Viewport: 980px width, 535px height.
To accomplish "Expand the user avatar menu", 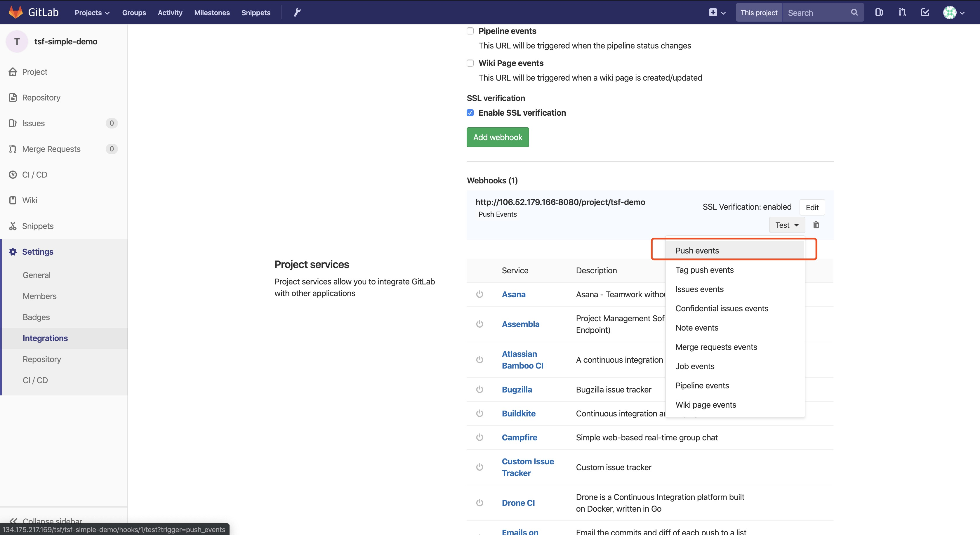I will pos(953,13).
